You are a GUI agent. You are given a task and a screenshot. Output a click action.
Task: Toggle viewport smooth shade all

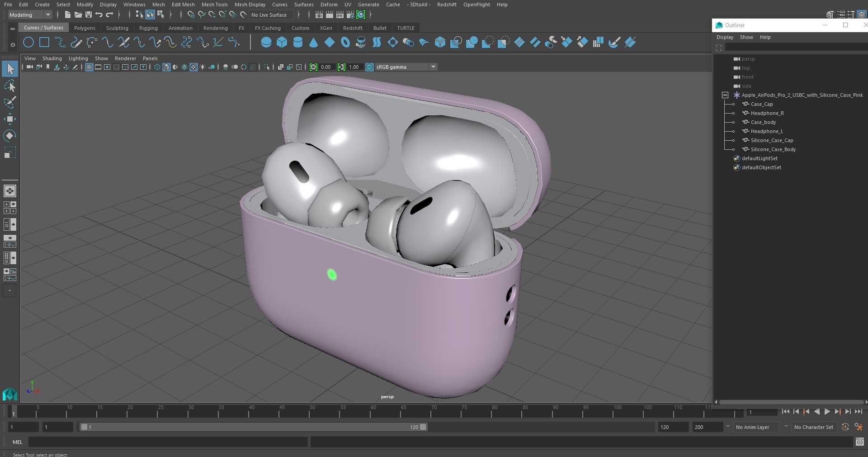point(166,67)
